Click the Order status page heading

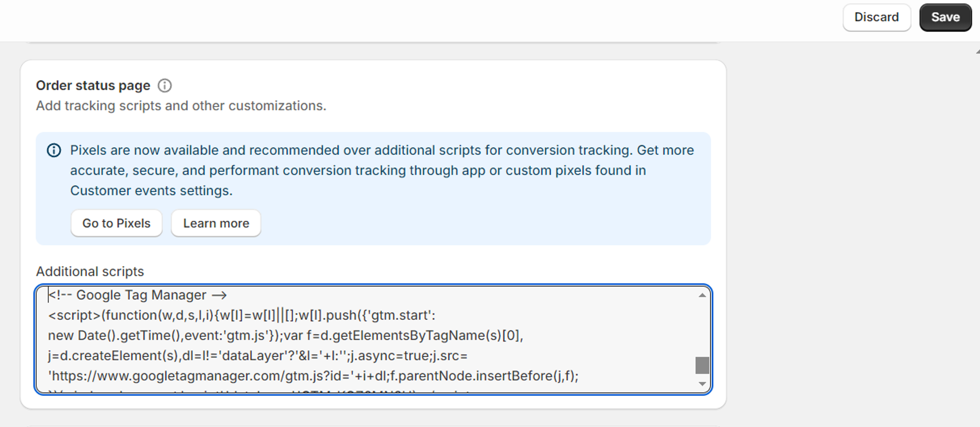pyautogui.click(x=93, y=85)
